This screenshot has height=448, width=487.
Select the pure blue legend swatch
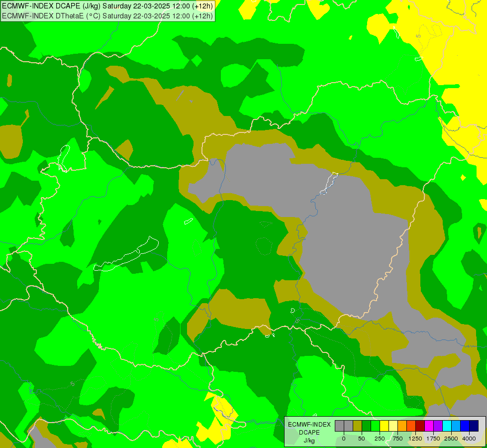[x=465, y=426]
